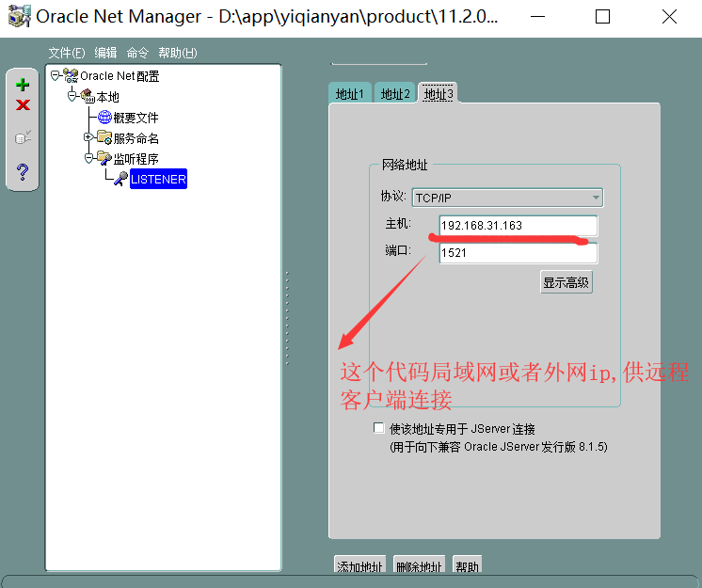Click the Oracle Net配置 network icon
Image resolution: width=702 pixels, height=588 pixels.
(71, 75)
